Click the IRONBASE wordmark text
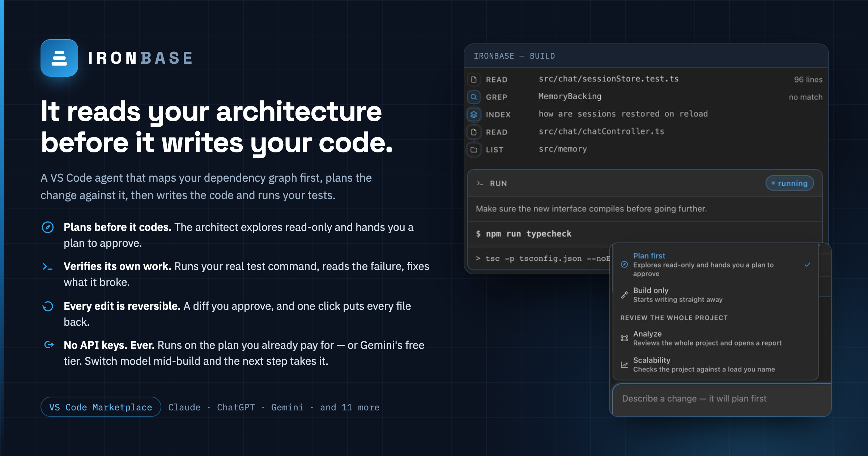Image resolution: width=868 pixels, height=456 pixels. tap(141, 58)
